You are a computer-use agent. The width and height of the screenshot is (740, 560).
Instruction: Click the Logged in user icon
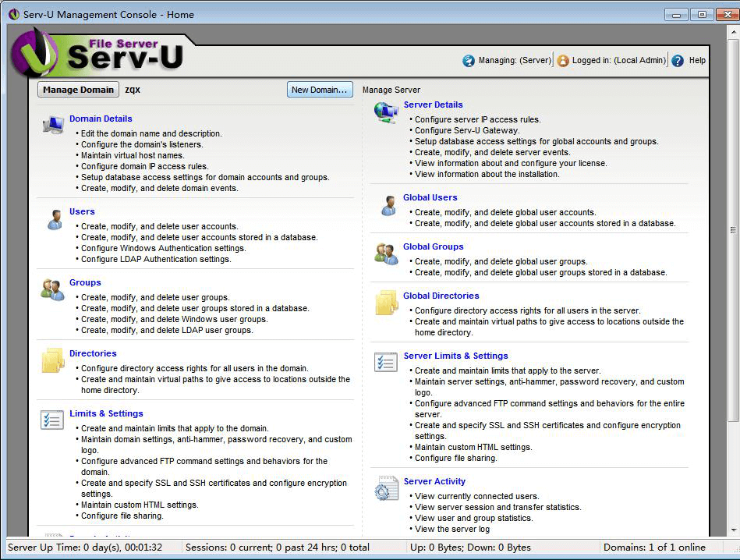coord(563,60)
